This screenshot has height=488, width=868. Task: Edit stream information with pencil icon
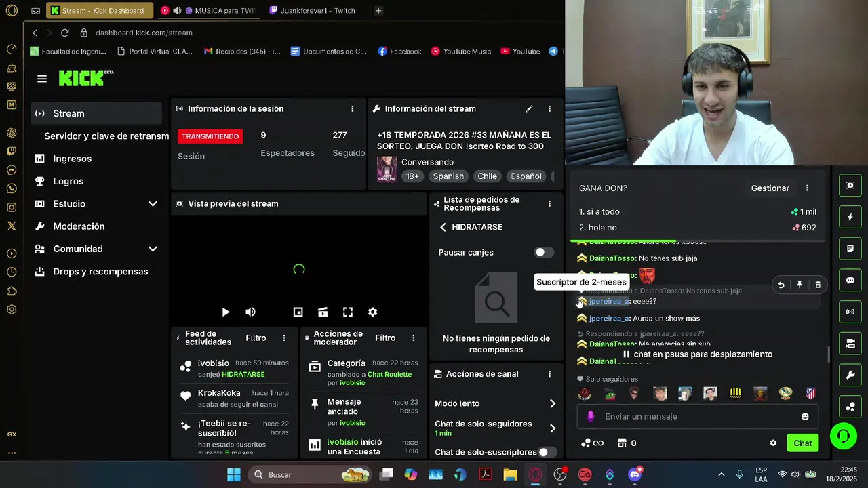tap(529, 108)
